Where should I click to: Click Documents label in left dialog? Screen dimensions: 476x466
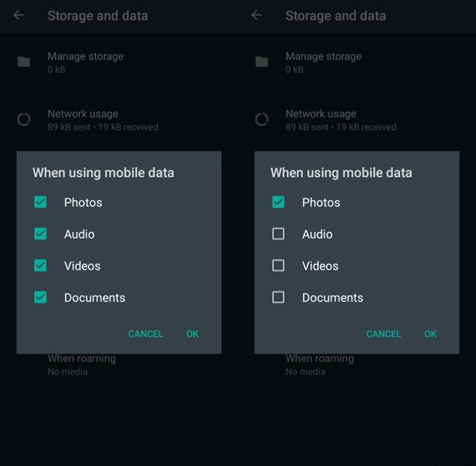pos(94,298)
